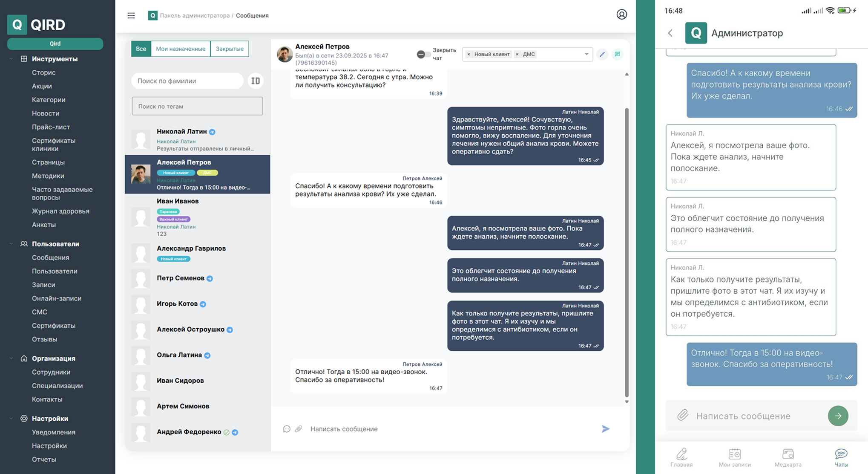This screenshot has width=868, height=474.
Task: Switch to Мои назначенные tab
Action: click(x=181, y=49)
